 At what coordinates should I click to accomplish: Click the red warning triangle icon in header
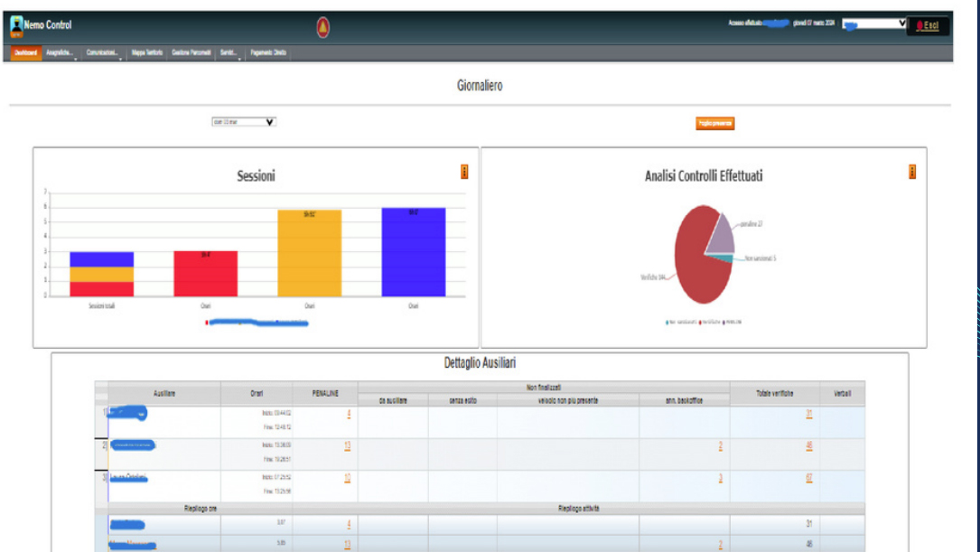click(x=322, y=27)
